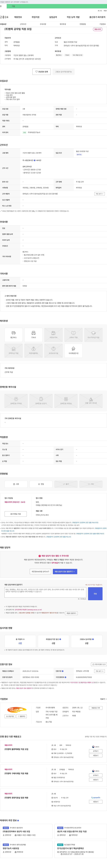Image resolution: width=107 pixels, height=868 pixels.
Task: Open 새창보기 for 물류택배팀 직원 모집
Action: click(96, 755)
